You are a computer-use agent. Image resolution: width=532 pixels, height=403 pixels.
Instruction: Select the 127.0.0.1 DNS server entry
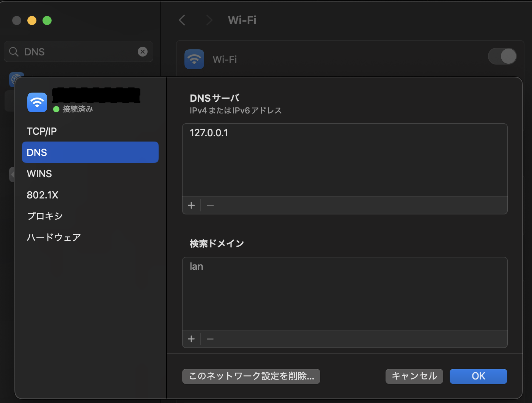(x=209, y=133)
